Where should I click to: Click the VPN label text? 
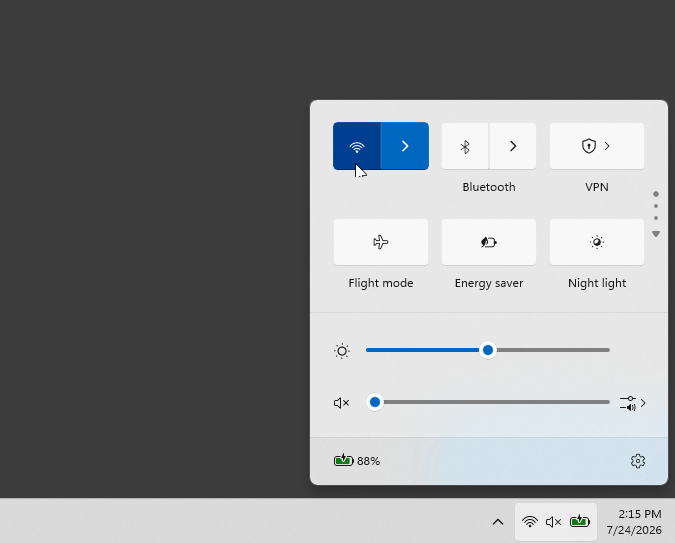[x=597, y=187]
